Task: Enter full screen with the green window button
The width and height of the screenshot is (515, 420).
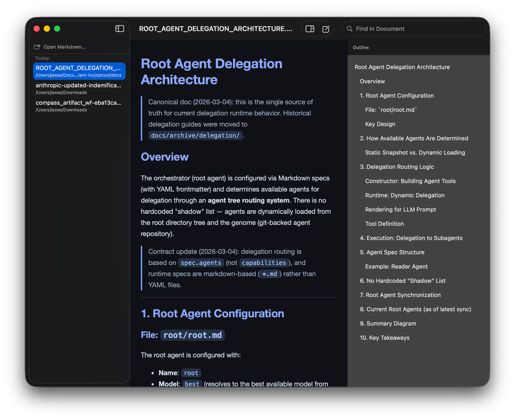Action: (57, 28)
